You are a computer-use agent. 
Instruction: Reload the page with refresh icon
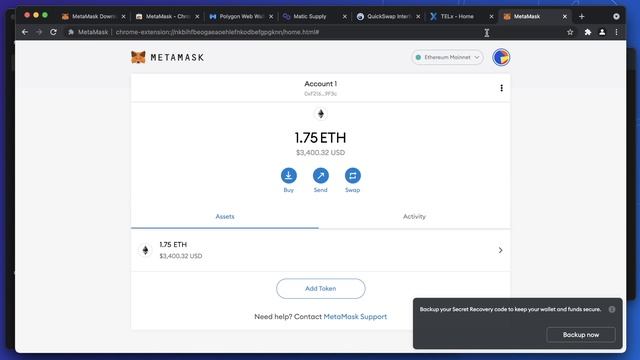pos(53,32)
